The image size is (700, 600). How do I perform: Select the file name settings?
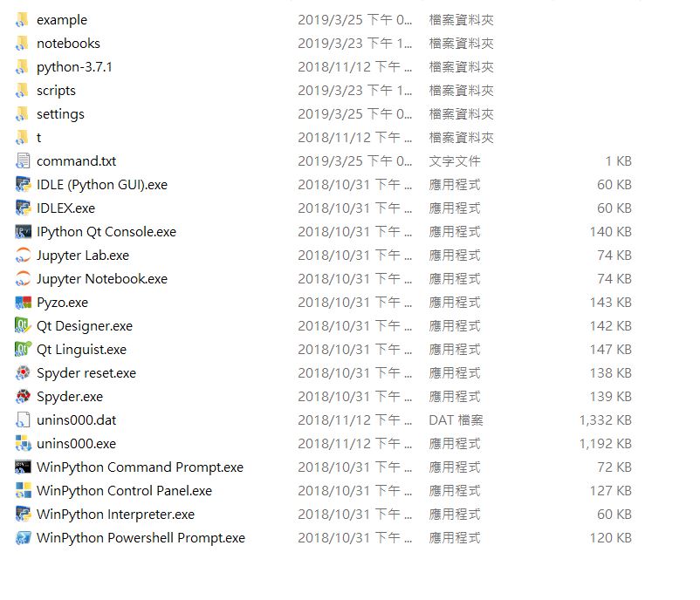pyautogui.click(x=60, y=114)
